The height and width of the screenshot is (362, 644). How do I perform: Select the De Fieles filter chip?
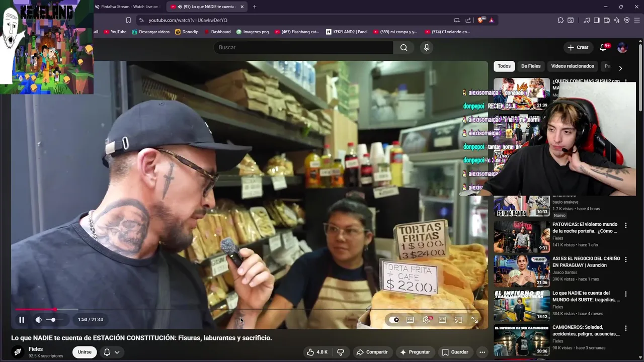531,66
